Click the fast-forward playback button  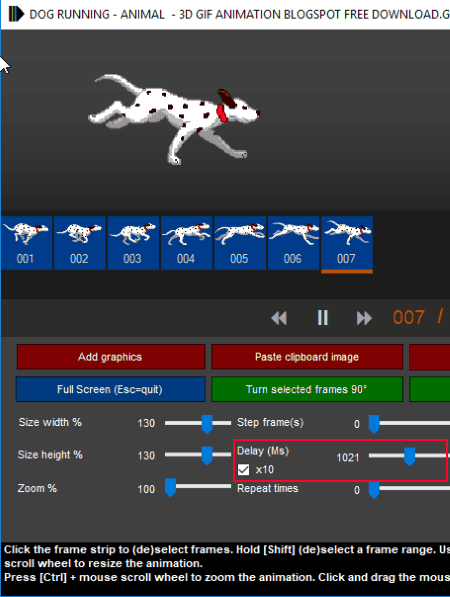(364, 318)
